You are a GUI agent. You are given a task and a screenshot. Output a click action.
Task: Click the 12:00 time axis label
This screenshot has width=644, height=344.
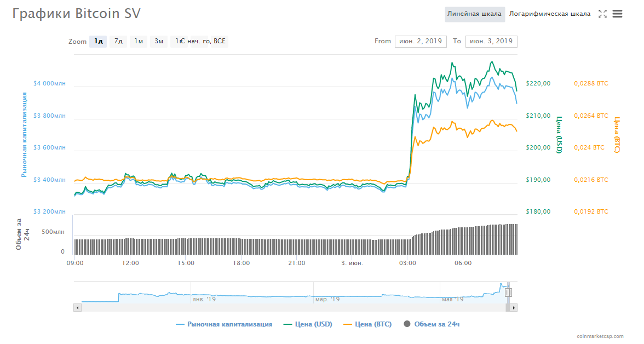[130, 263]
